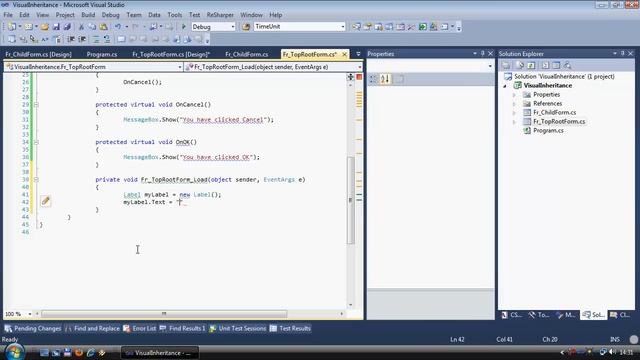Click the New Project toolbar icon

(x=12, y=27)
